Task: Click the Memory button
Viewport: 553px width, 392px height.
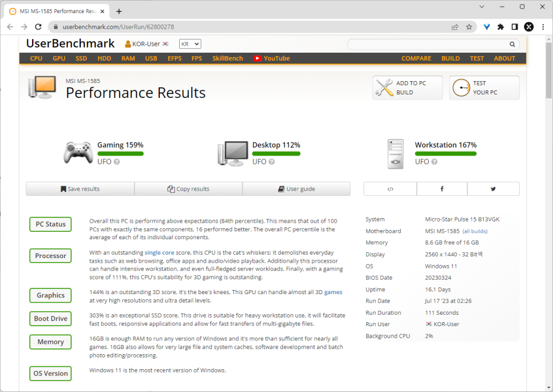Action: [x=50, y=342]
